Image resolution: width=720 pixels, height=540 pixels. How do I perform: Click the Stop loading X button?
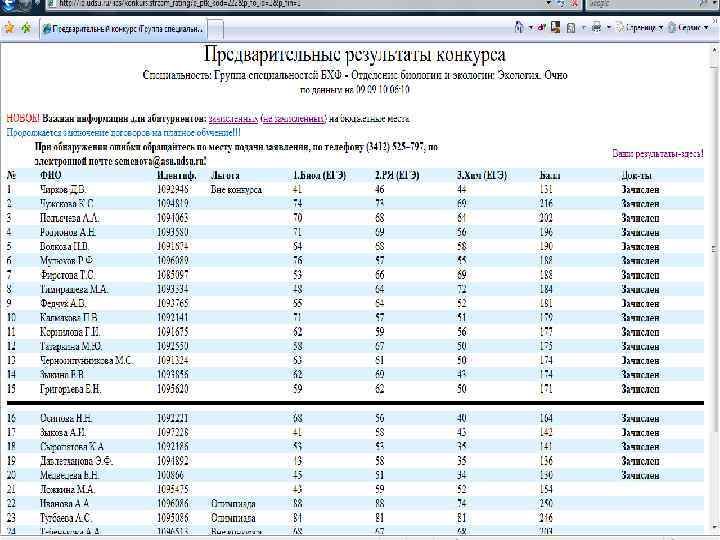click(x=574, y=3)
